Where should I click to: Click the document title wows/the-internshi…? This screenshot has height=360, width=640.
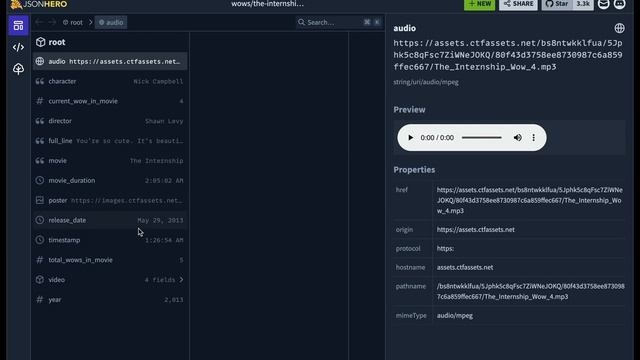coord(267,4)
